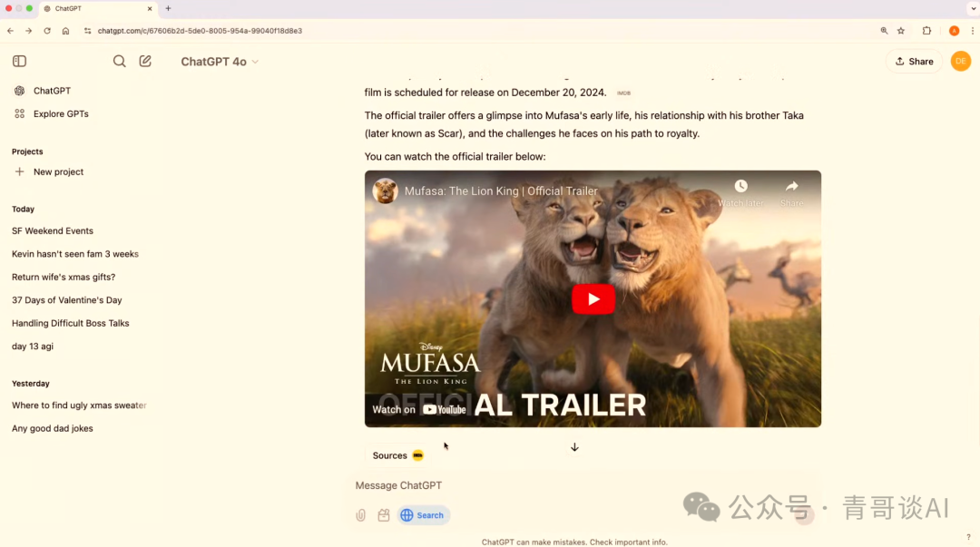Click the video's Watch later clock icon
980x547 pixels.
coord(740,187)
